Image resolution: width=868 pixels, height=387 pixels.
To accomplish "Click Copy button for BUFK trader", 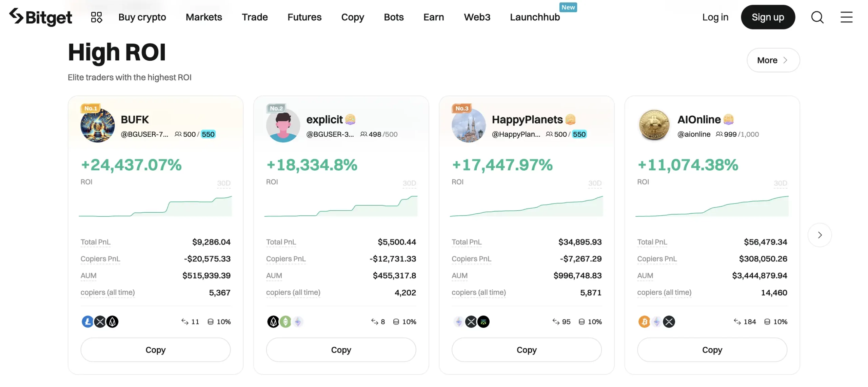I will coord(155,349).
